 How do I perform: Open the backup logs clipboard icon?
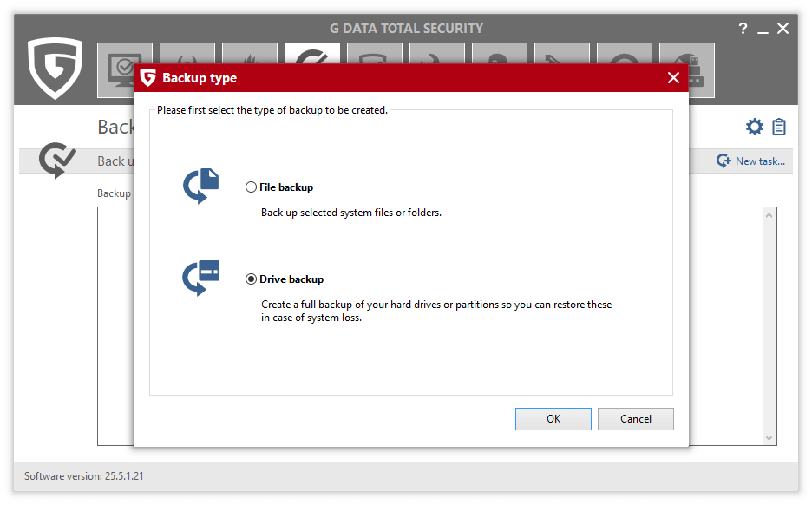point(779,127)
